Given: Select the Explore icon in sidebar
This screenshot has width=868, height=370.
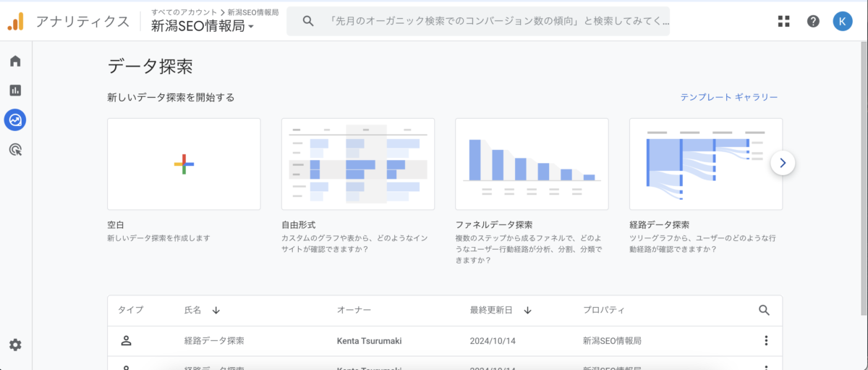Looking at the screenshot, I should coord(15,119).
